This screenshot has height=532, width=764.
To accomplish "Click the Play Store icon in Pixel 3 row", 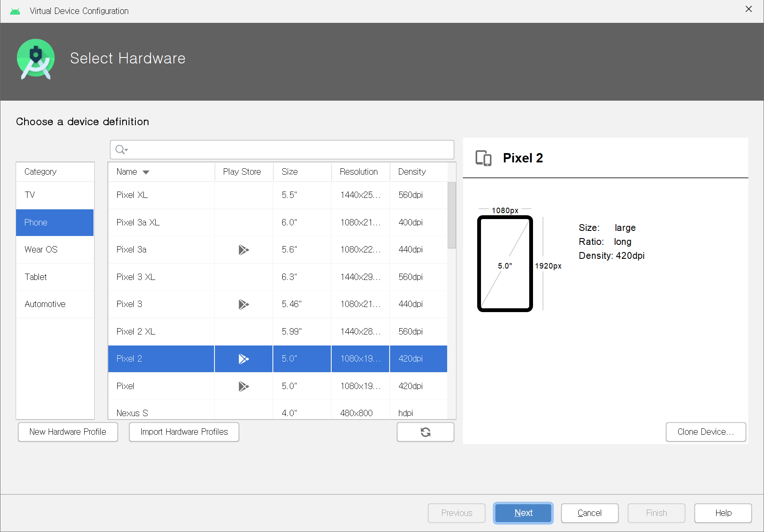I will point(244,304).
